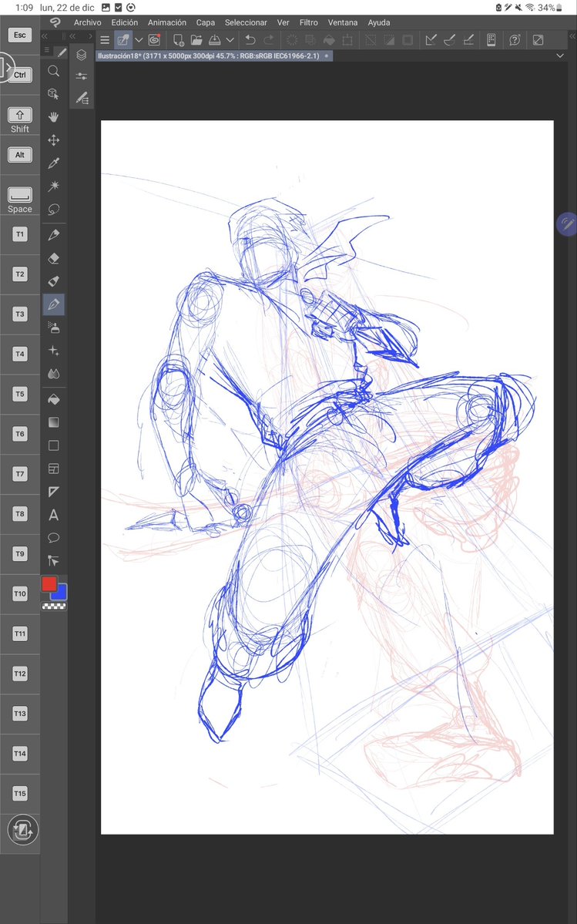Select the Fill paint bucket tool
The width and height of the screenshot is (577, 924).
pos(54,399)
